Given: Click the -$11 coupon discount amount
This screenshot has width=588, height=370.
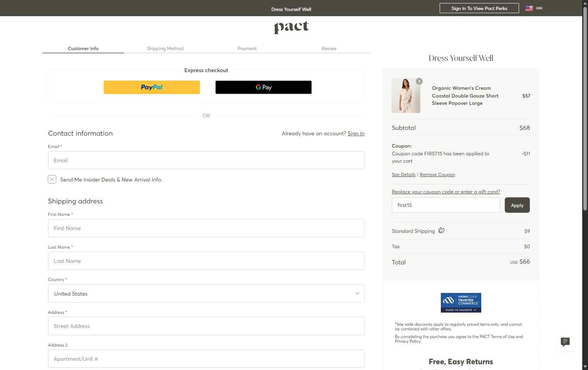Looking at the screenshot, I should click(526, 153).
